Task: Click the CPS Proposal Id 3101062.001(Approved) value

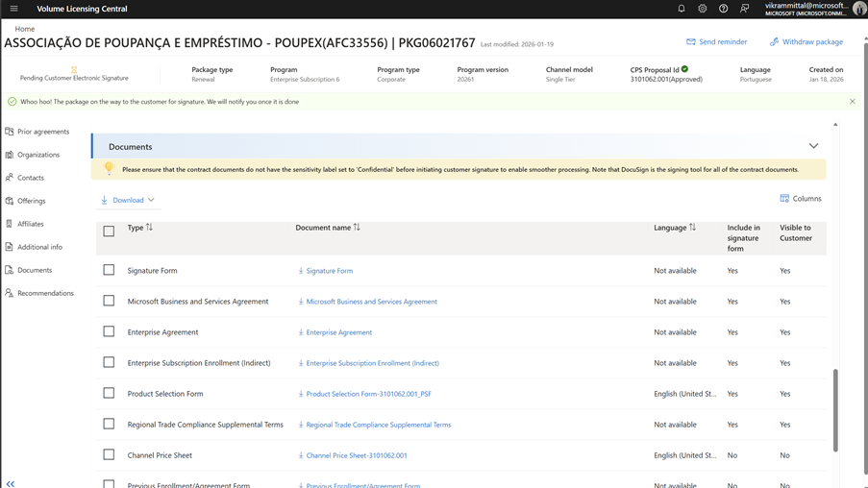Action: pos(666,79)
